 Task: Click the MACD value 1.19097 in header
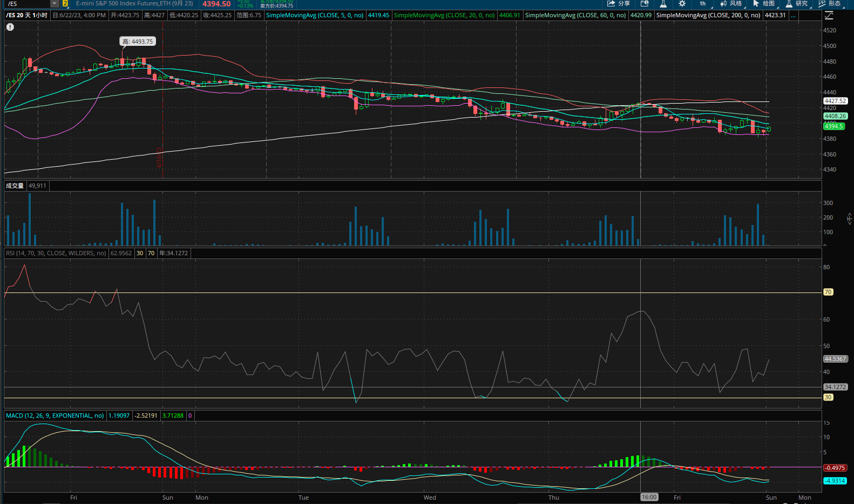tap(119, 416)
